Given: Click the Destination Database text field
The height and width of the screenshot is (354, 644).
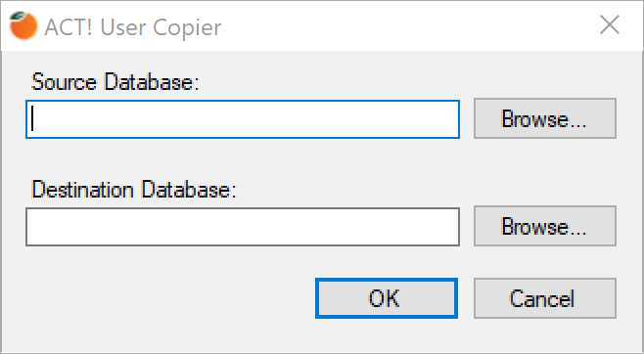Looking at the screenshot, I should coord(243,227).
